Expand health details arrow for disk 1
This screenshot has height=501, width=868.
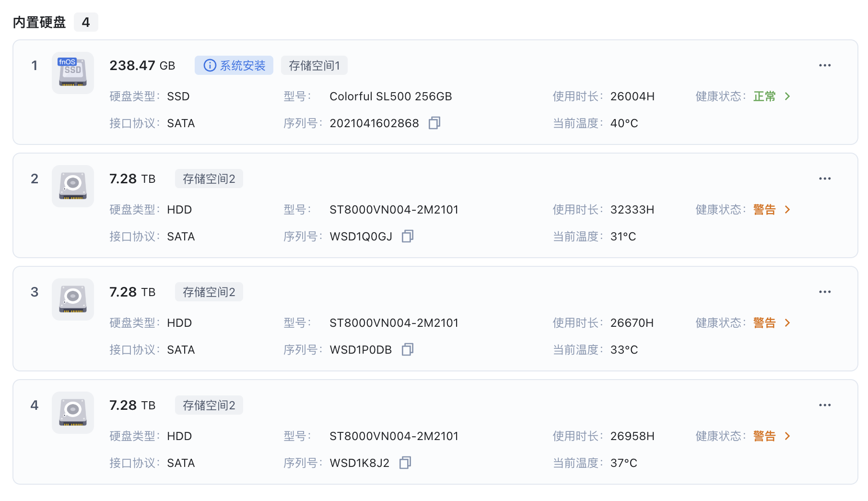click(787, 96)
